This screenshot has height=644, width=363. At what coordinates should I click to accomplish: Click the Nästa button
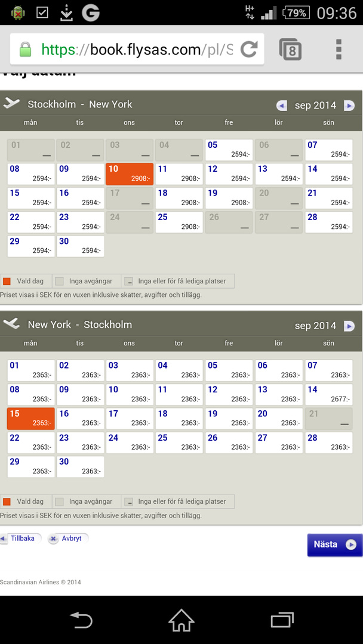tap(334, 544)
